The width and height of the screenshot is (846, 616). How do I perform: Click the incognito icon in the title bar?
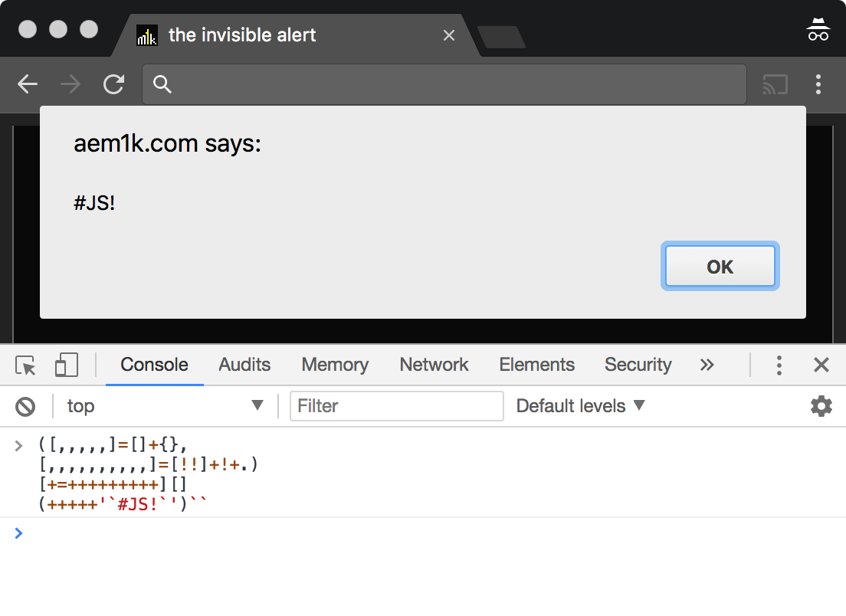pos(818,29)
